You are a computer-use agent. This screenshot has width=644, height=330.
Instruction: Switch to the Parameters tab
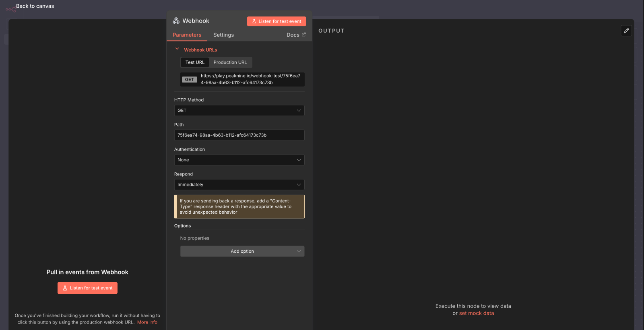187,35
